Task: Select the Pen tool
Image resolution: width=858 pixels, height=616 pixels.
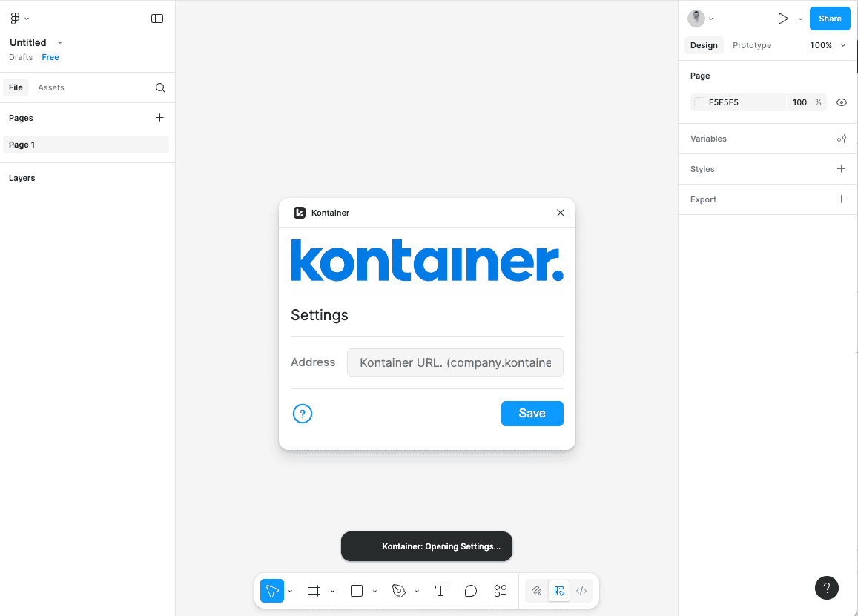Action: [399, 591]
